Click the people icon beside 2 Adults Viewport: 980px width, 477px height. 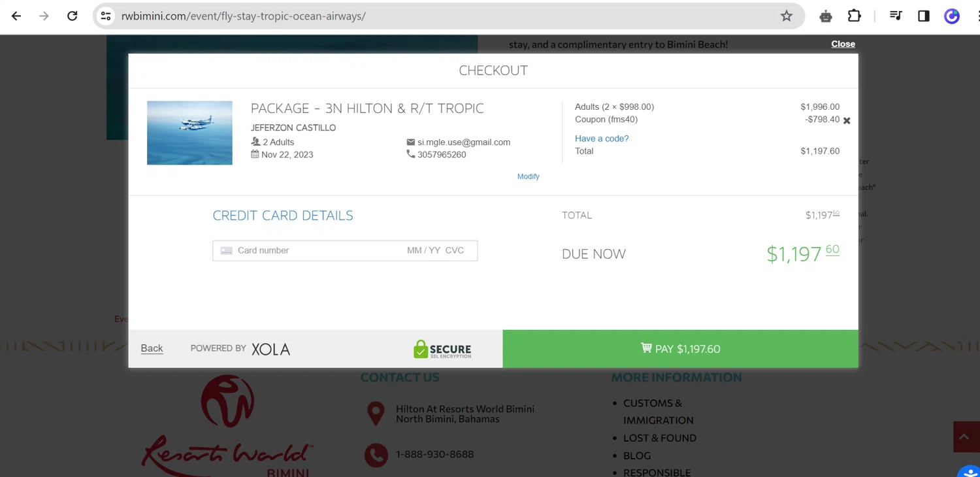click(x=255, y=142)
